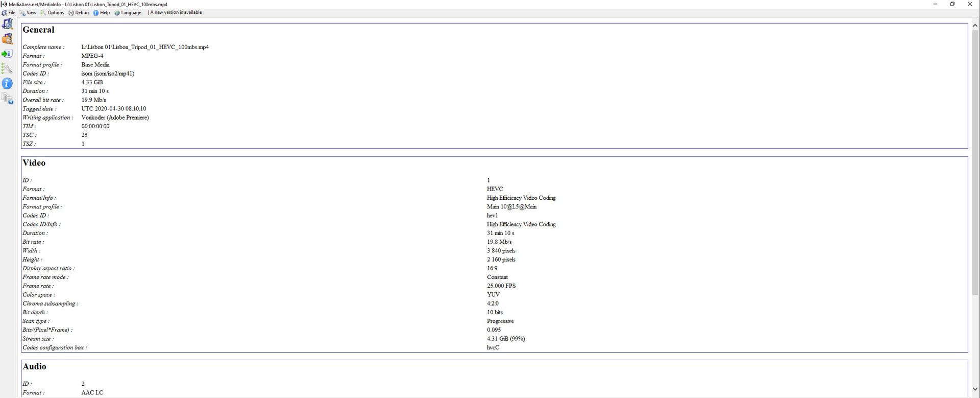The width and height of the screenshot is (980, 398).
Task: Minimize the MediaInfo window
Action: point(935,4)
